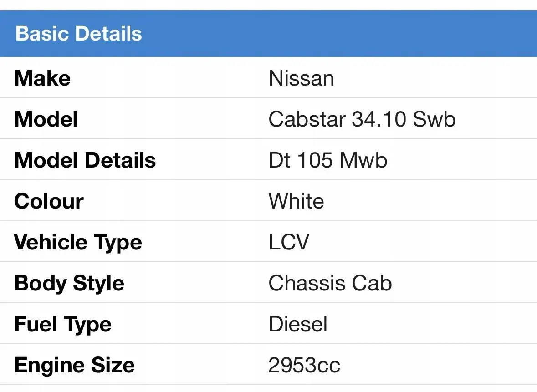The width and height of the screenshot is (537, 392).
Task: Click the White colour value
Action: coord(296,201)
